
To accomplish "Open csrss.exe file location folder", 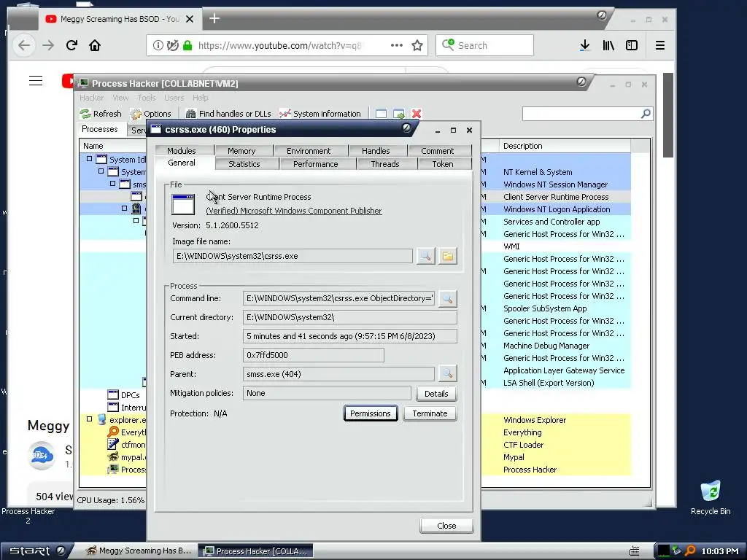I will click(x=447, y=256).
